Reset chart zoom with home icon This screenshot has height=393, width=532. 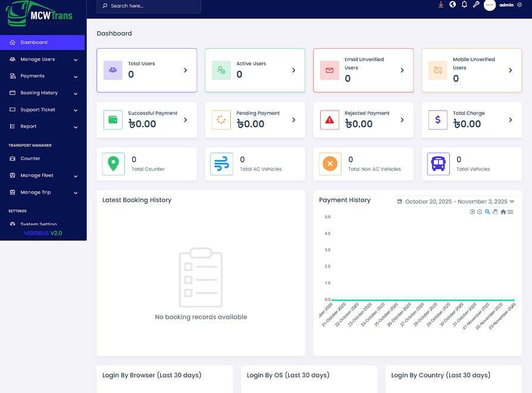[x=503, y=212]
